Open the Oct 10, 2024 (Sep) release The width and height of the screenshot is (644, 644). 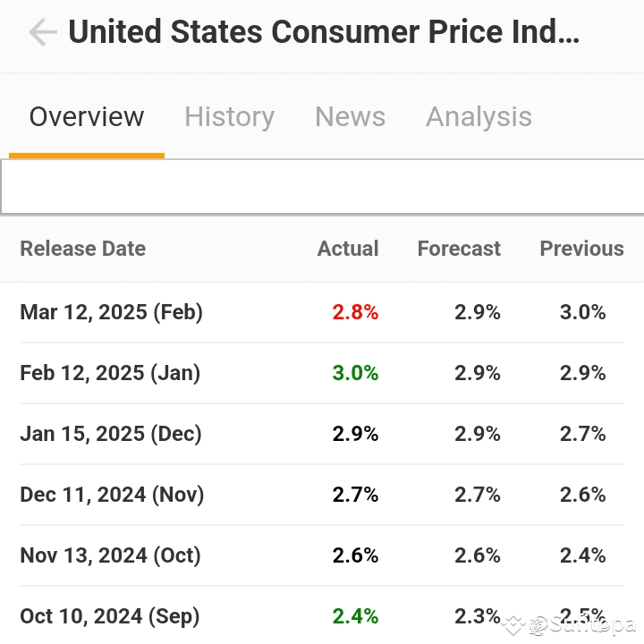pyautogui.click(x=322, y=615)
